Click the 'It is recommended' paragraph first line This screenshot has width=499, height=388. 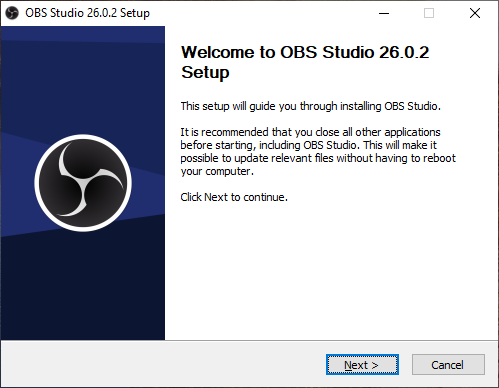click(310, 132)
